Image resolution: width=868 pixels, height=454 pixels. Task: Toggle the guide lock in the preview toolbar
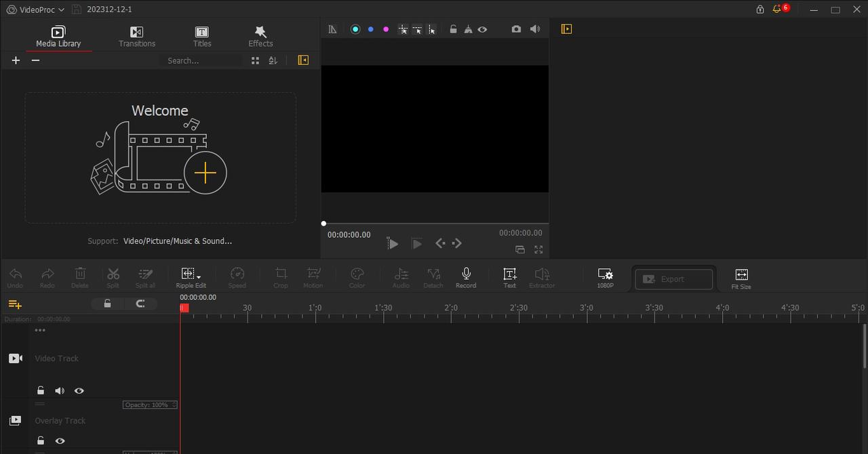(453, 29)
